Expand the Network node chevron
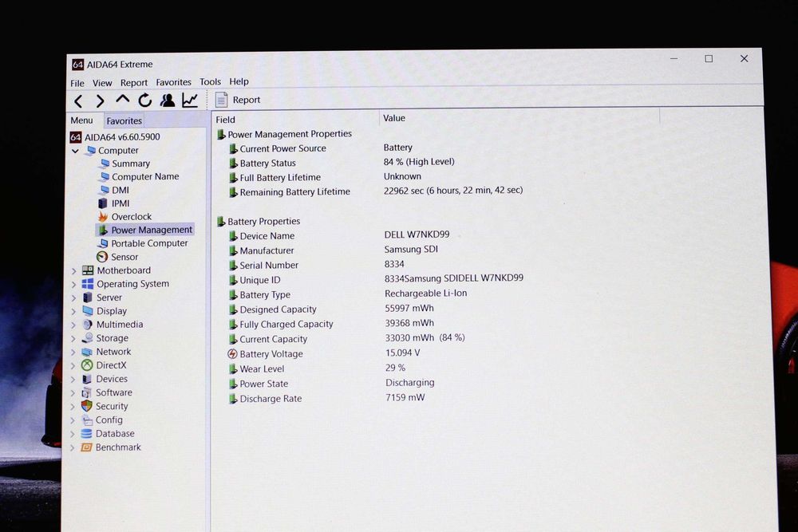Viewport: 798px width, 532px height. 73,352
